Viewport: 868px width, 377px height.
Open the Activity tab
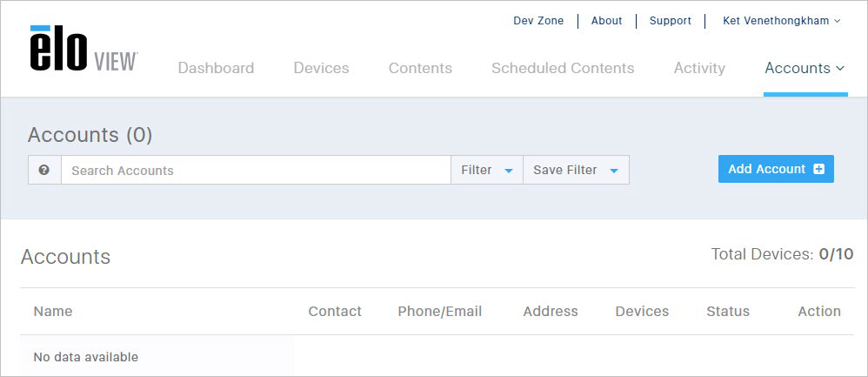tap(699, 68)
